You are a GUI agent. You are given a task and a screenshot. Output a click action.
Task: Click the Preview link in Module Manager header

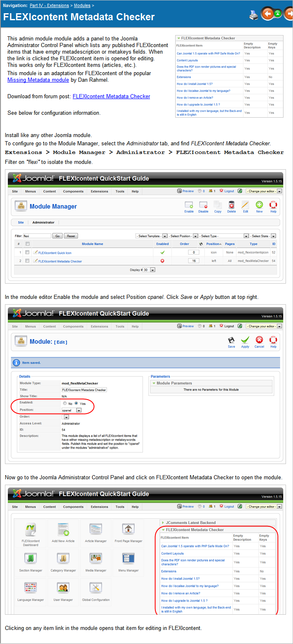click(x=188, y=191)
